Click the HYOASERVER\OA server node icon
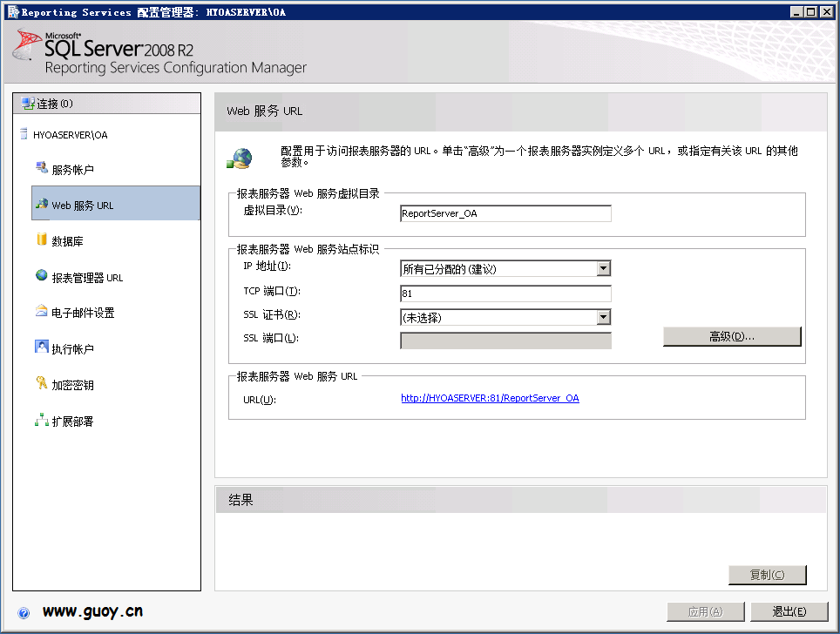The height and width of the screenshot is (634, 840). tap(24, 134)
